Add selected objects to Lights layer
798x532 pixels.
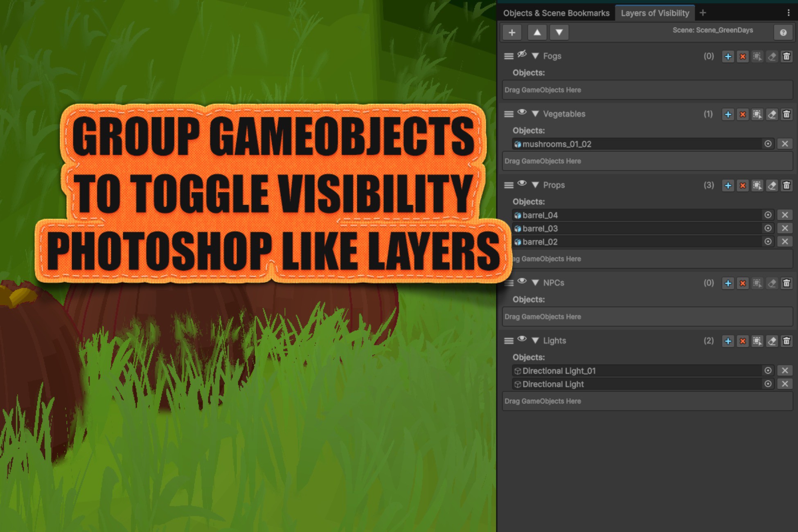point(728,341)
